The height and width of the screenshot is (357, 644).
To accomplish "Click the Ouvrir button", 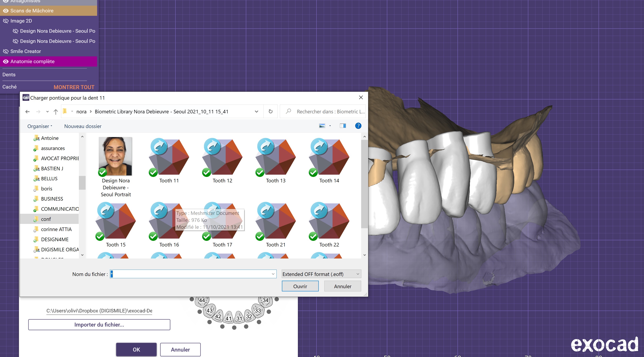I will pyautogui.click(x=300, y=286).
